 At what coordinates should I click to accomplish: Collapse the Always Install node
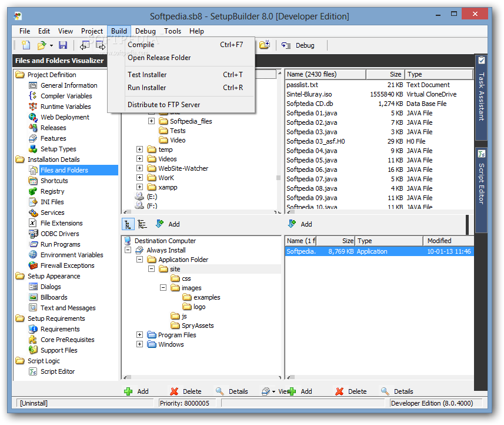click(128, 250)
